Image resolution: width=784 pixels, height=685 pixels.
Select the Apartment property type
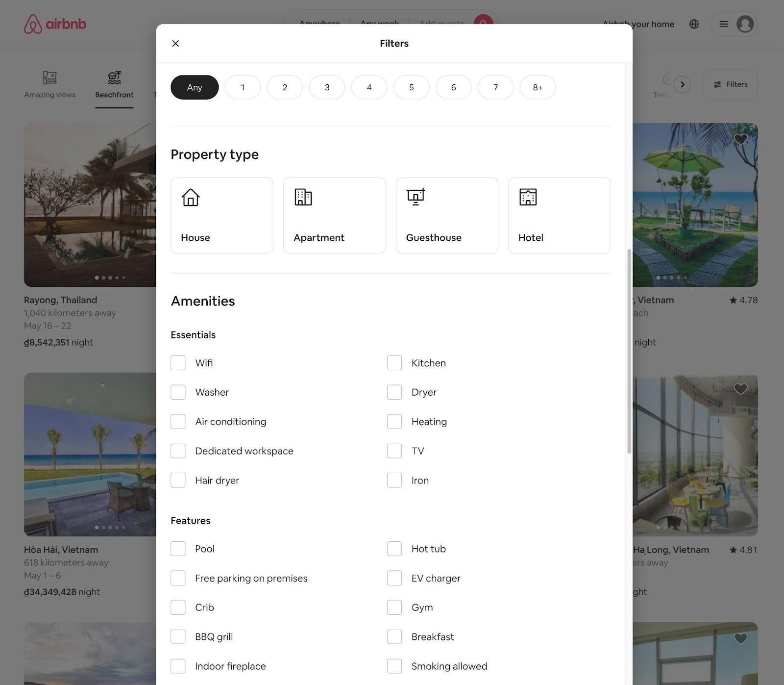tap(334, 215)
